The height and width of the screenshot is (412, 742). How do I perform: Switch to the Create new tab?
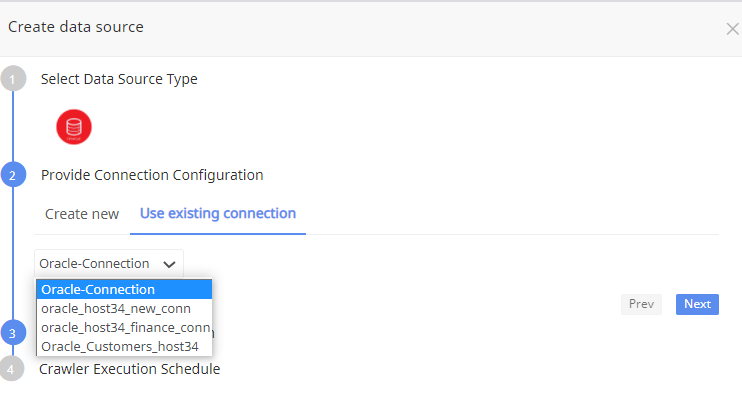coord(82,214)
